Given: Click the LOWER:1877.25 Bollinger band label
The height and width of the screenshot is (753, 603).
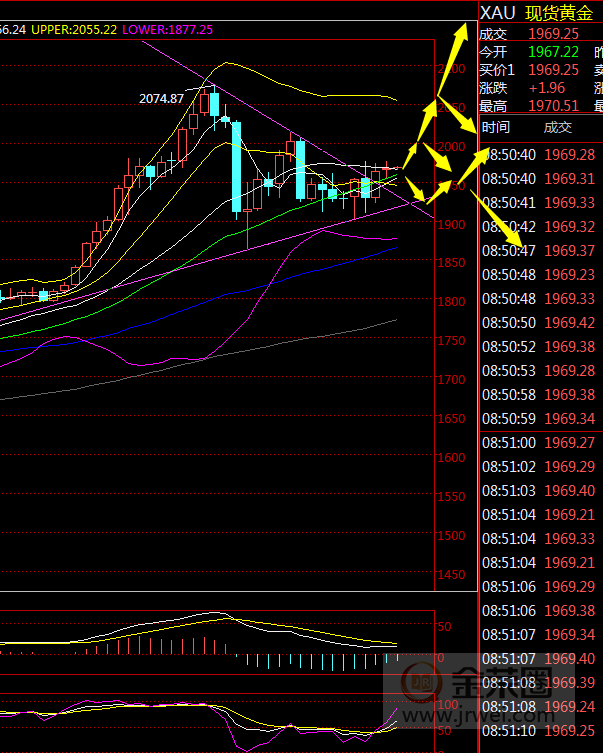Looking at the screenshot, I should (x=167, y=30).
